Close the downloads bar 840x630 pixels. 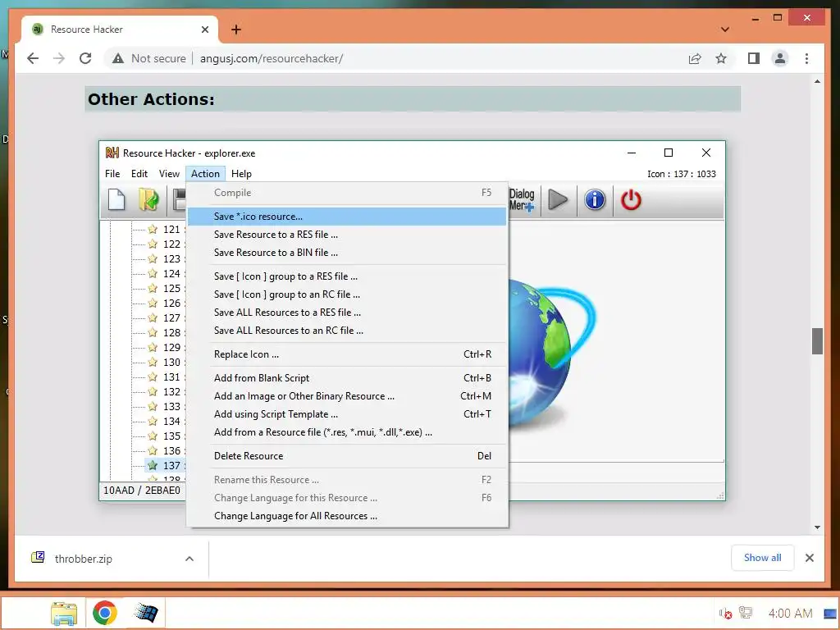810,558
